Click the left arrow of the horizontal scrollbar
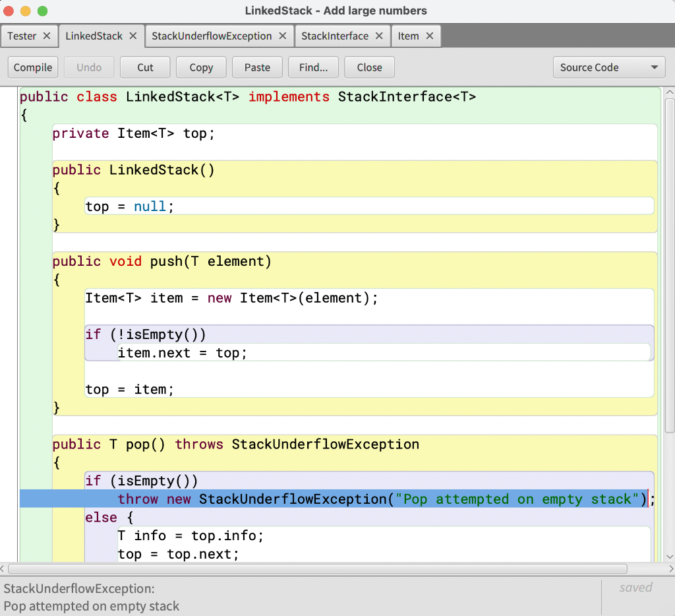675x616 pixels. tap(5, 569)
